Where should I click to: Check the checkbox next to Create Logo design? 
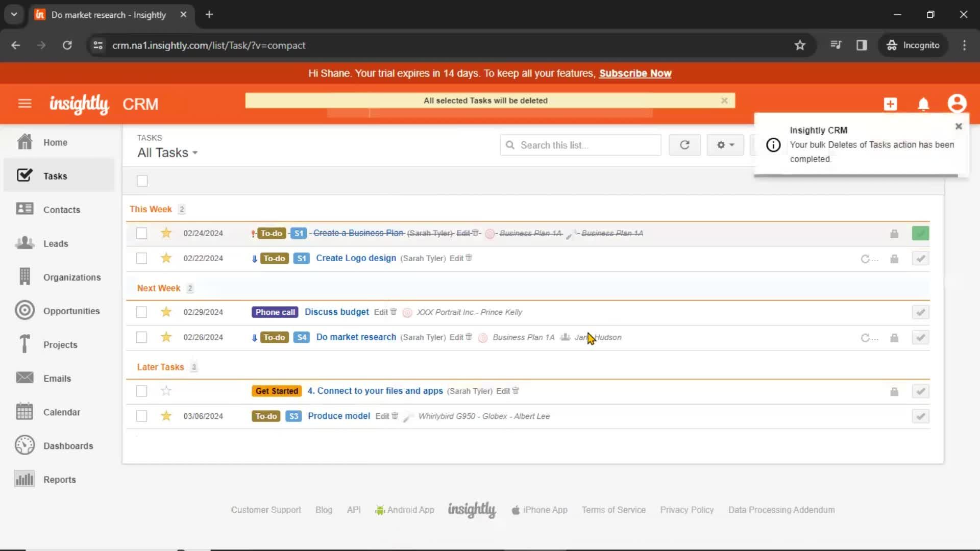[141, 258]
